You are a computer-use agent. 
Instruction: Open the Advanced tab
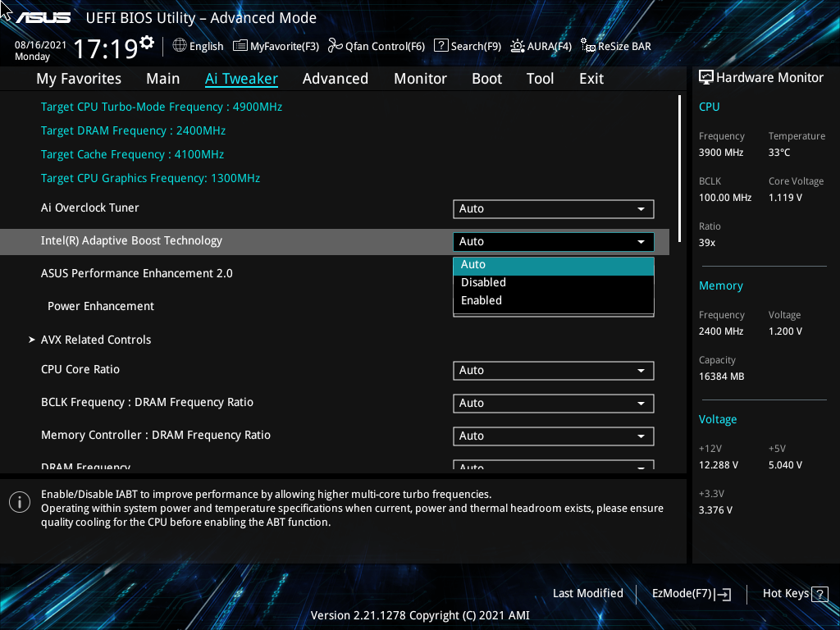pos(336,79)
